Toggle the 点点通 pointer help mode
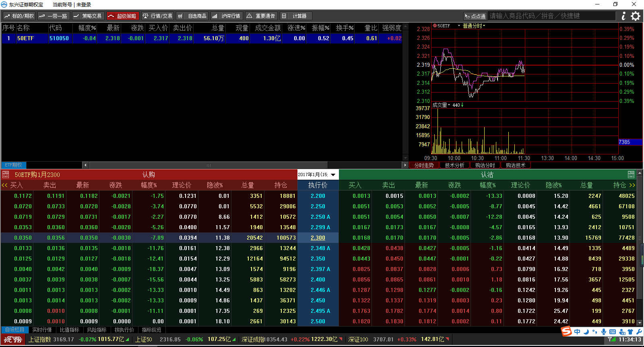The image size is (644, 347). (475, 16)
